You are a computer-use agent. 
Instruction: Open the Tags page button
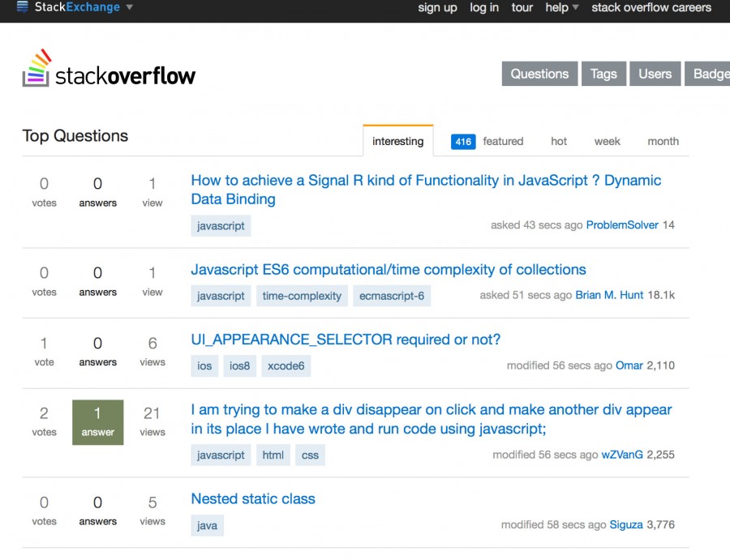coord(603,74)
